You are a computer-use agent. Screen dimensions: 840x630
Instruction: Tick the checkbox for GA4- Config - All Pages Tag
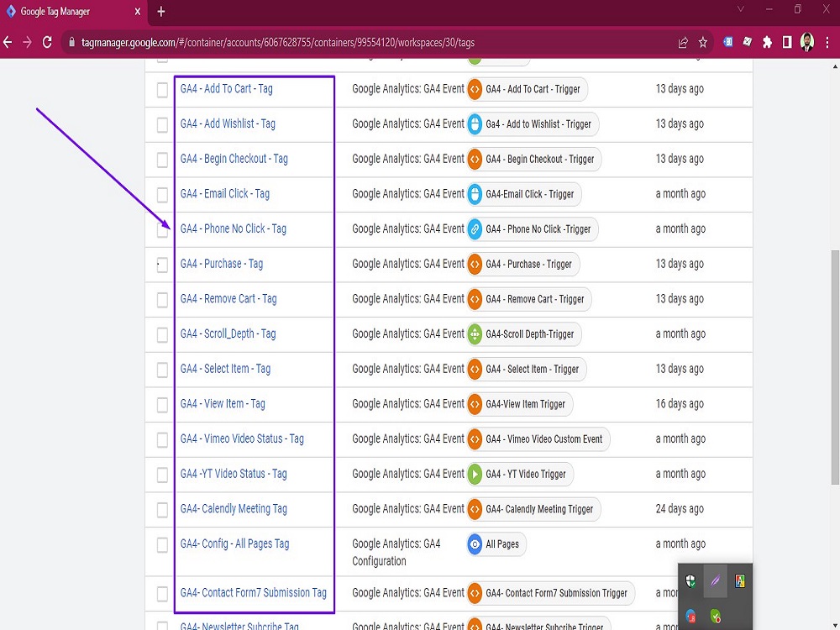point(160,544)
